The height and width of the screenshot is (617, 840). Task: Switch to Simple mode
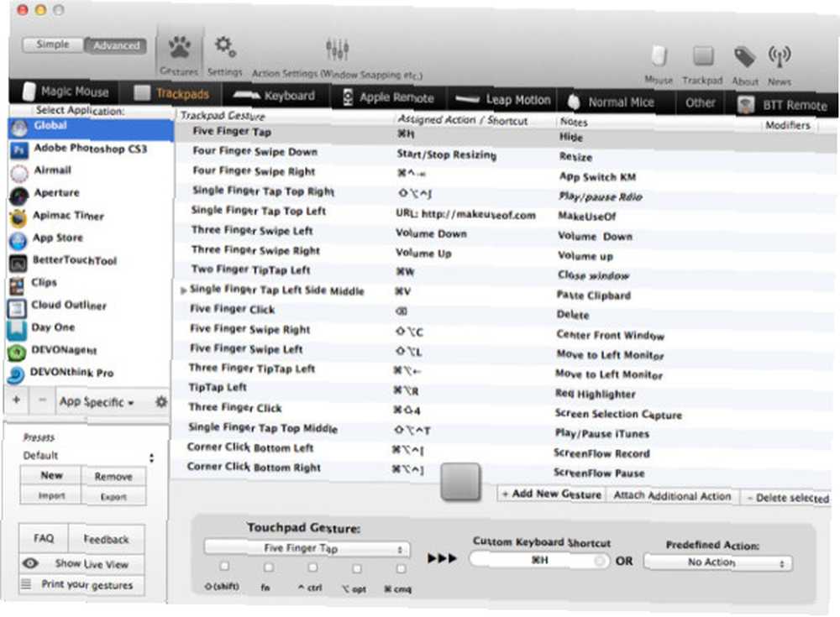pos(52,44)
